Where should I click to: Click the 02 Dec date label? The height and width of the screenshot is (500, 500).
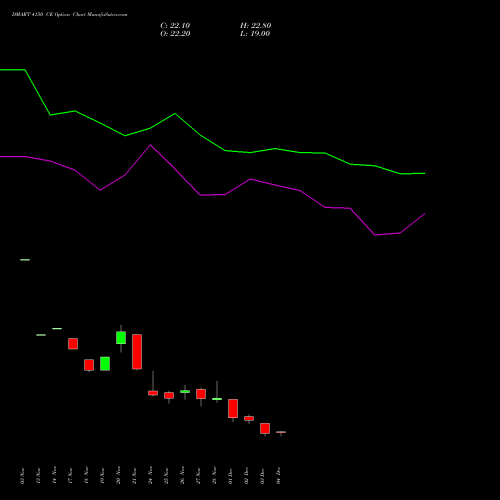pos(246,475)
